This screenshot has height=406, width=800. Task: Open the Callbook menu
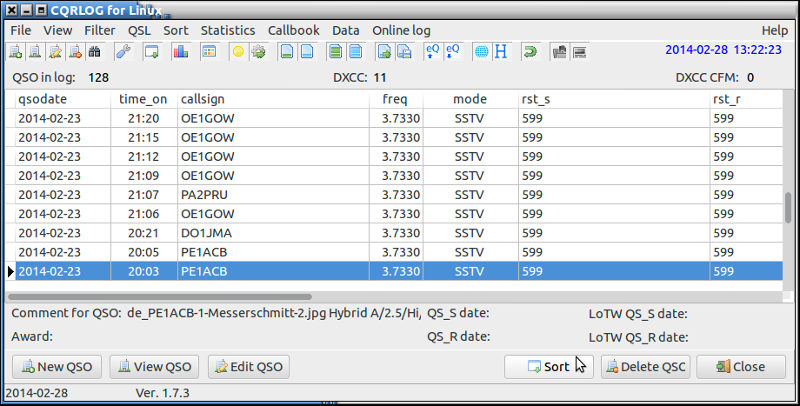[x=293, y=30]
